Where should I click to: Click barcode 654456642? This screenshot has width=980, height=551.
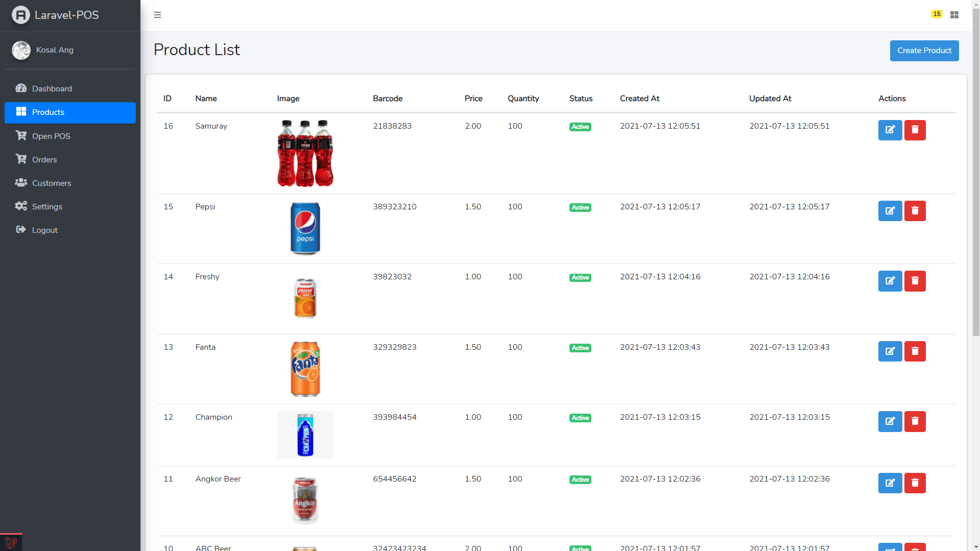pyautogui.click(x=394, y=479)
